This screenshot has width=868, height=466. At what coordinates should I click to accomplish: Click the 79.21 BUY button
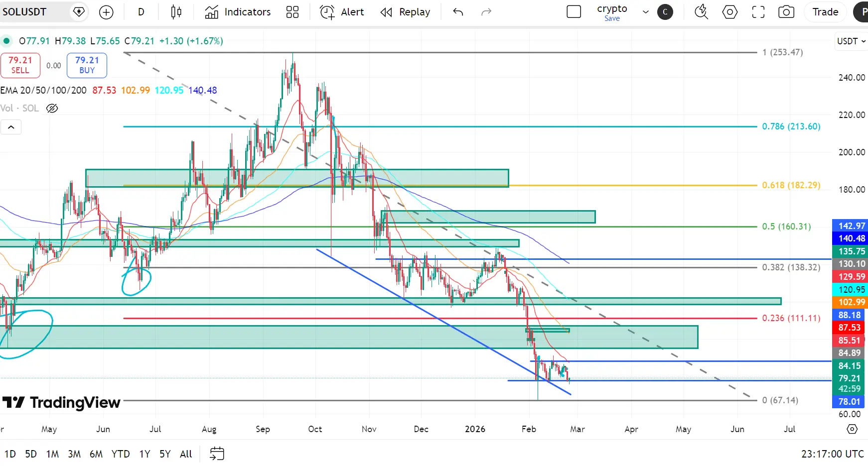87,65
